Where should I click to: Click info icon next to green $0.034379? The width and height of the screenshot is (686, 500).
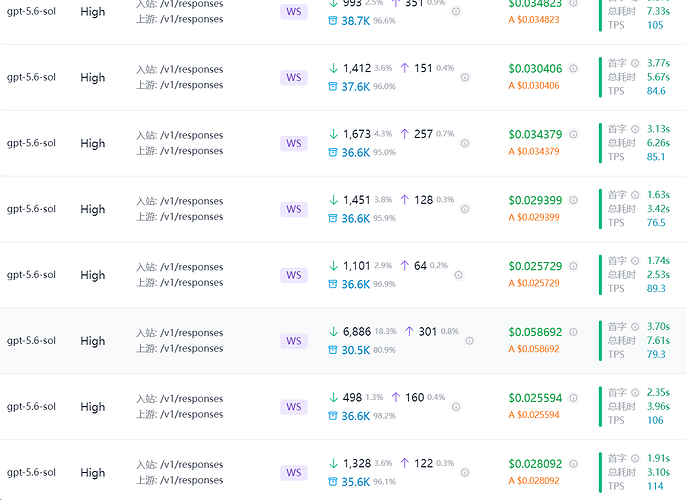pyautogui.click(x=573, y=134)
